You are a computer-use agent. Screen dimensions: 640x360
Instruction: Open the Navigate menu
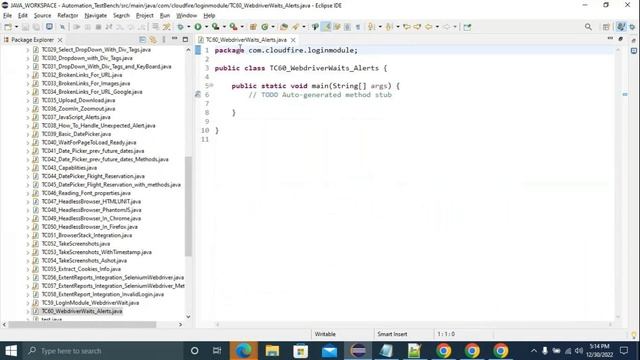96,16
